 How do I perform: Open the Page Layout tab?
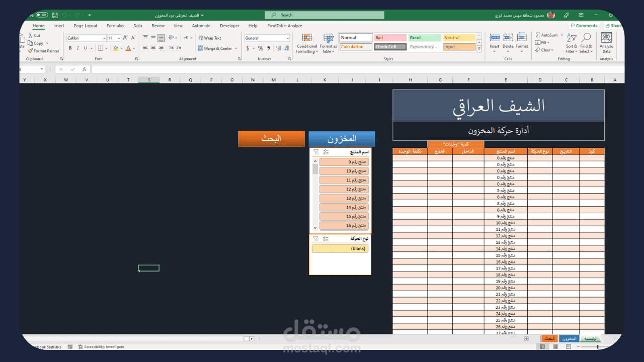pyautogui.click(x=86, y=26)
